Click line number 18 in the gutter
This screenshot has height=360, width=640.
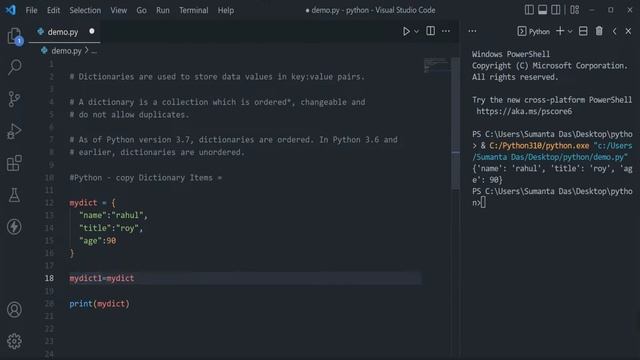(49, 278)
